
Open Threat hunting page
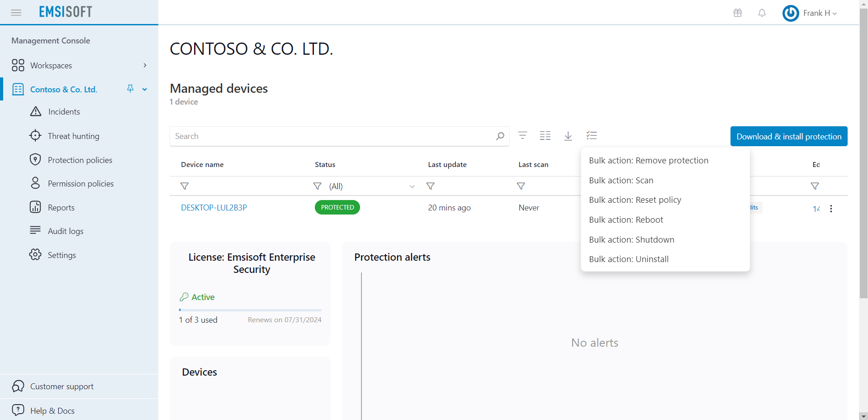tap(73, 136)
